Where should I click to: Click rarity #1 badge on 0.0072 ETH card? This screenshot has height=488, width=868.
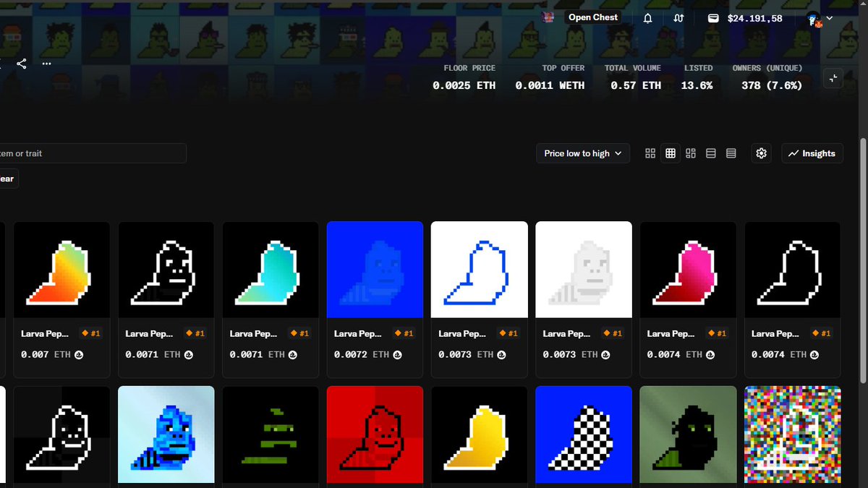pos(404,334)
